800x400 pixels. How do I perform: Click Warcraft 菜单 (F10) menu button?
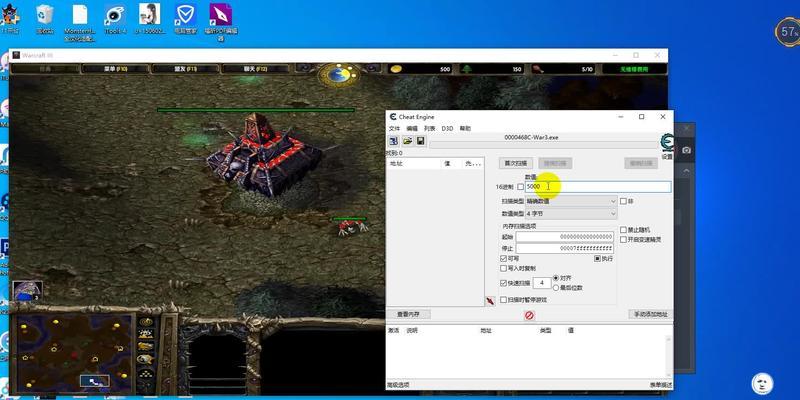[115, 69]
